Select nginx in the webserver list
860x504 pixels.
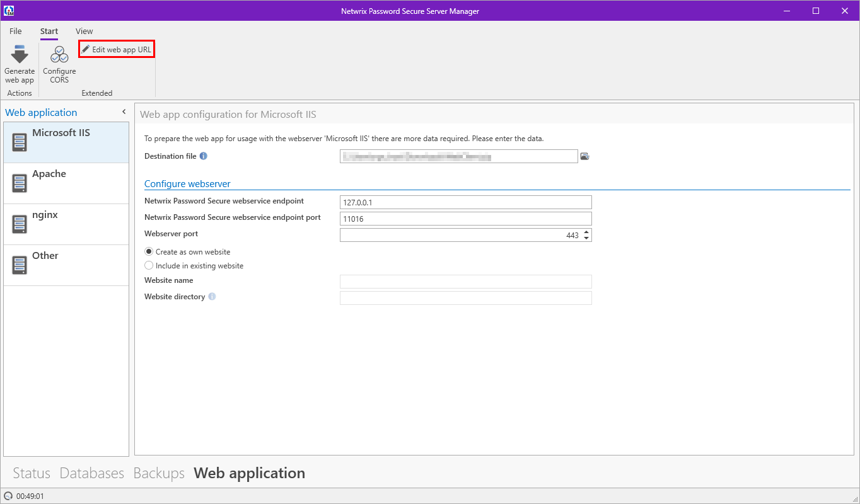(x=66, y=224)
